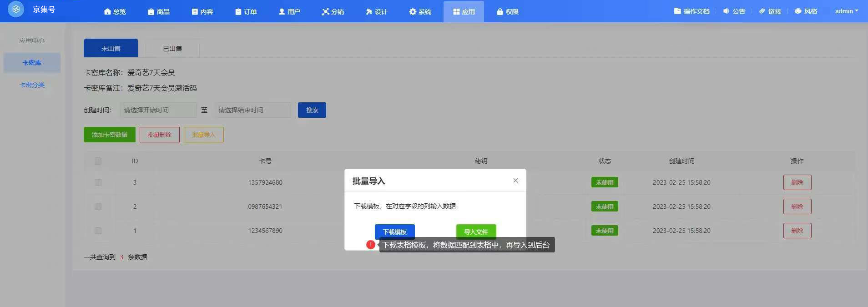
Task: Switch to the 已出售 tab
Action: click(172, 49)
